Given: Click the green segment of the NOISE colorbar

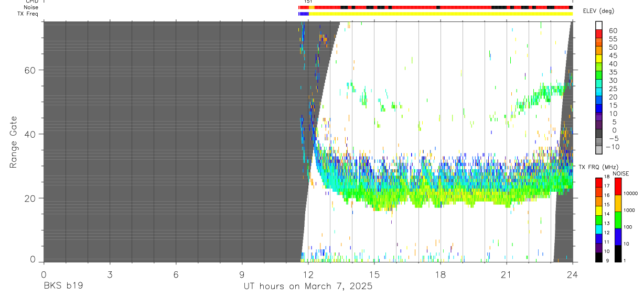Looking at the screenshot, I should pyautogui.click(x=618, y=220).
